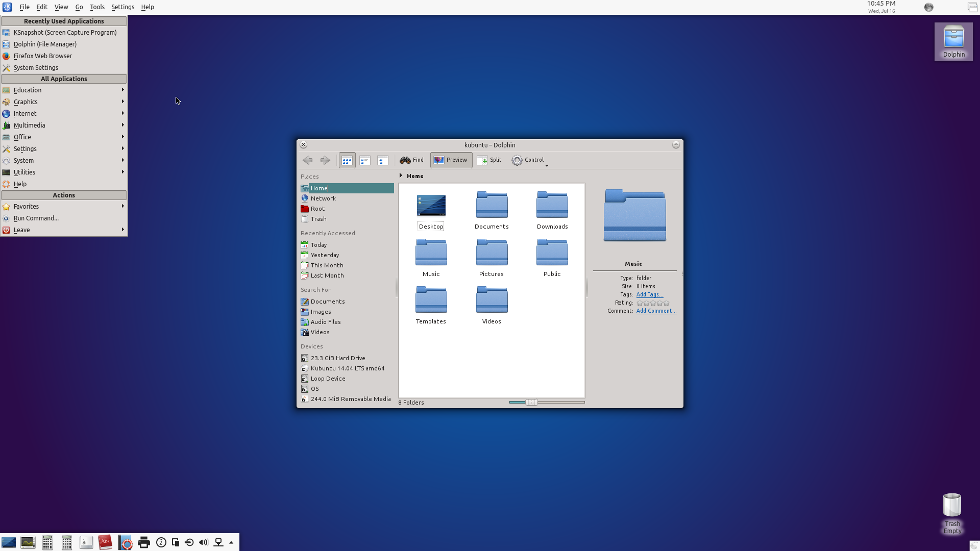Open the Trash place in sidebar
This screenshot has width=980, height=551.
tap(318, 219)
